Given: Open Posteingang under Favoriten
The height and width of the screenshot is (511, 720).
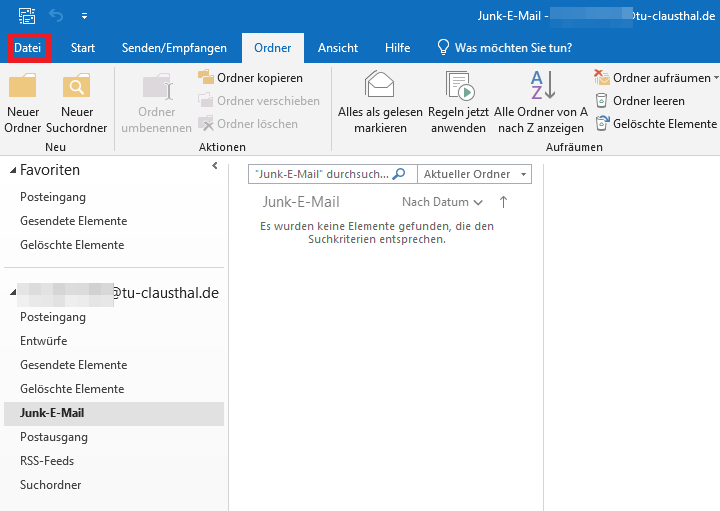Looking at the screenshot, I should [53, 197].
